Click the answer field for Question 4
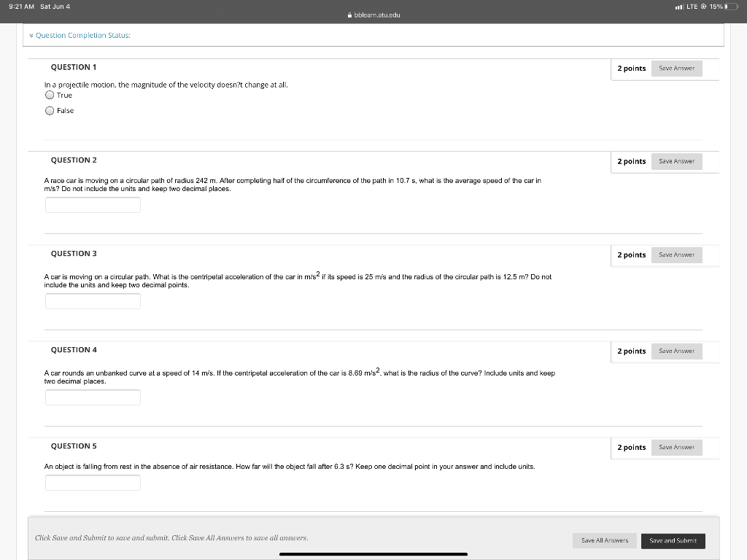The height and width of the screenshot is (560, 747). (93, 397)
